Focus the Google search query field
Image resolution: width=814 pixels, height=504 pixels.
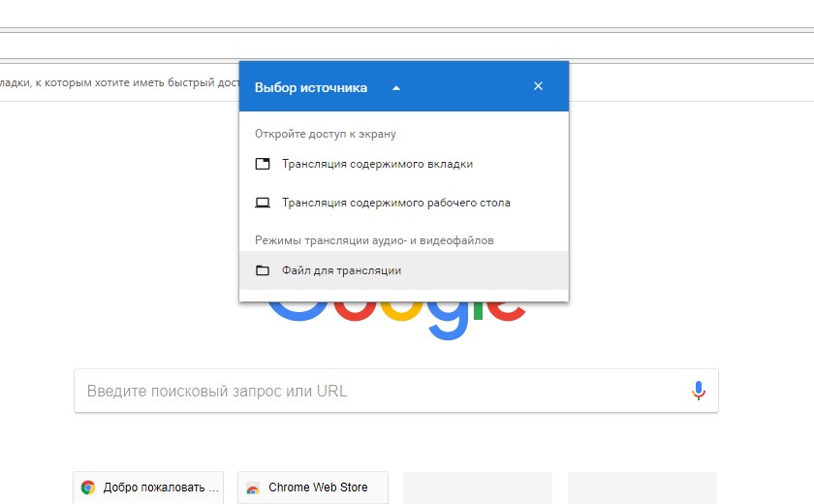[x=378, y=392]
